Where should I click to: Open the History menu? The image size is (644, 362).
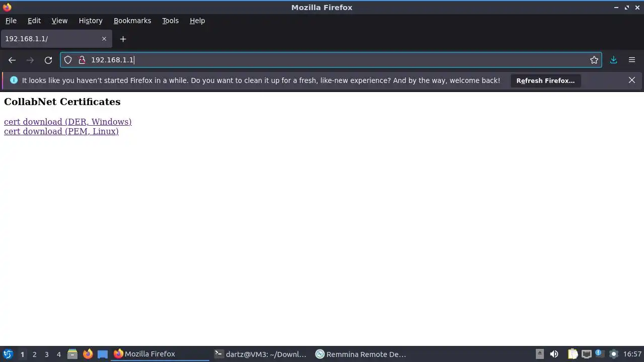click(x=91, y=21)
